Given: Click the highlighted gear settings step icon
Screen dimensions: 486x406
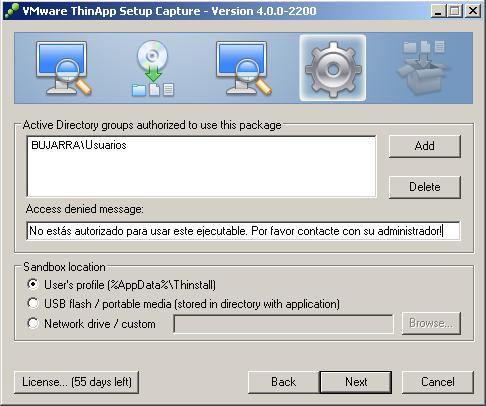Looking at the screenshot, I should pos(333,68).
